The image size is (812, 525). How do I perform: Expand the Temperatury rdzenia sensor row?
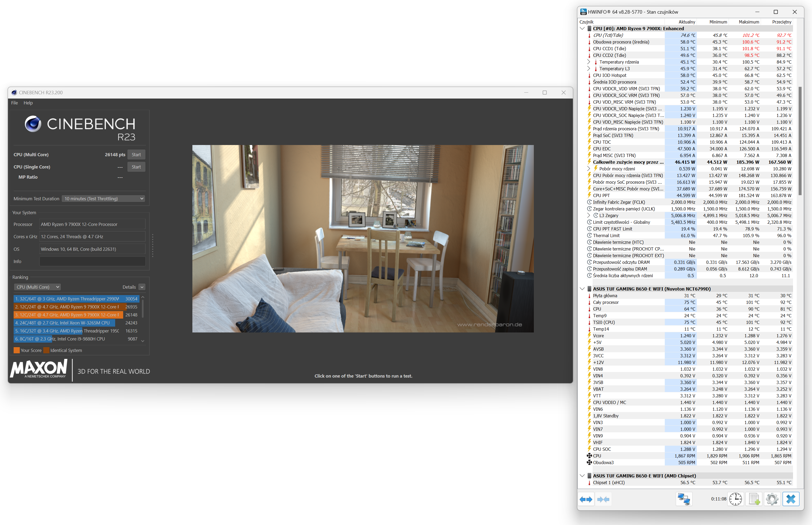589,62
